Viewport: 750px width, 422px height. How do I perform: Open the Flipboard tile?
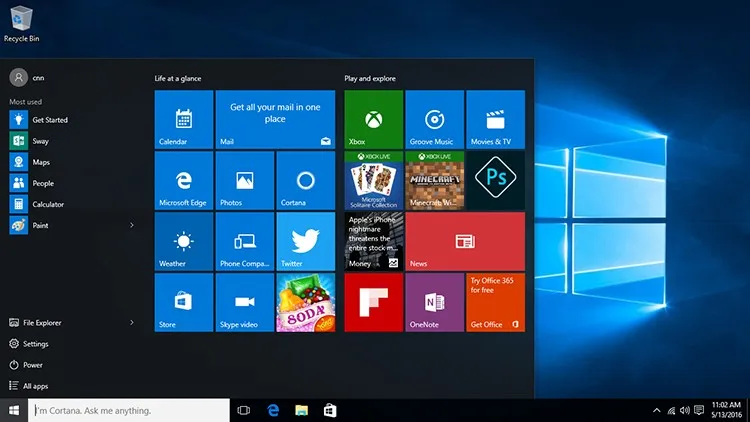pyautogui.click(x=374, y=302)
